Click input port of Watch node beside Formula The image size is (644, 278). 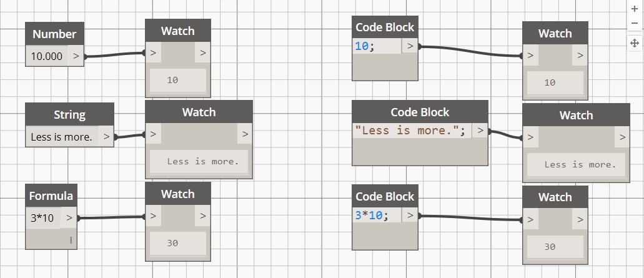click(x=153, y=216)
